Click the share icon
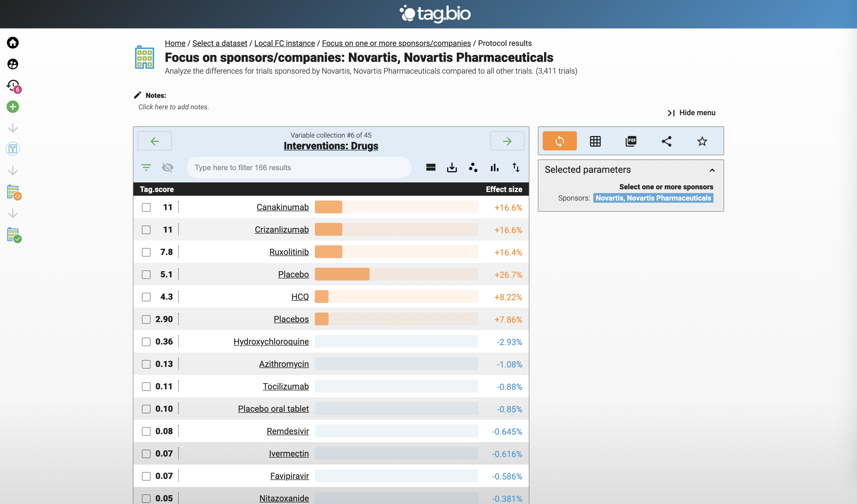Image resolution: width=857 pixels, height=504 pixels. click(666, 141)
